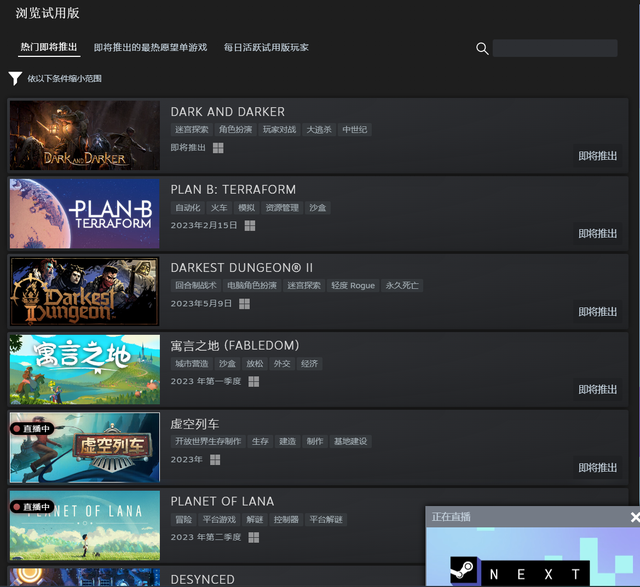Click Windows platform icon for Dark and Darker
Image resolution: width=640 pixels, height=587 pixels.
coord(218,148)
